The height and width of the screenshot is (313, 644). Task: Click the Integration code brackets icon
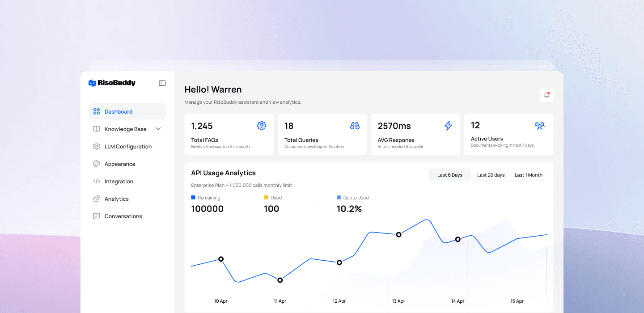coord(97,182)
